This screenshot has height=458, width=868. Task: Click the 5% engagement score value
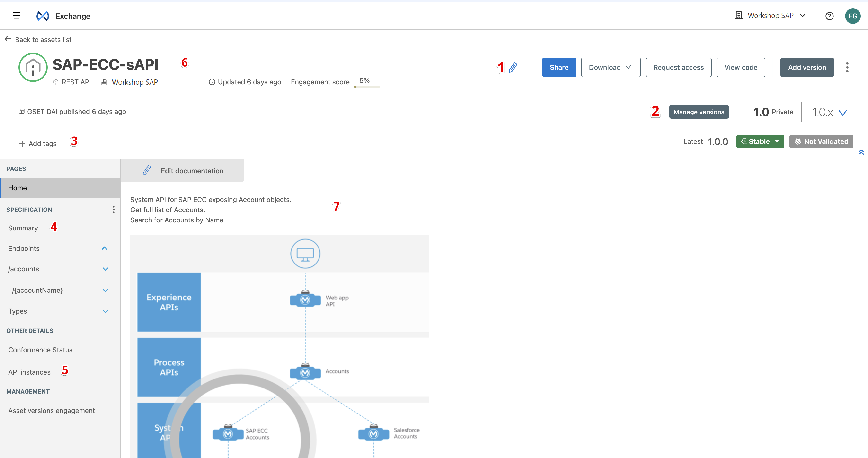pos(364,80)
